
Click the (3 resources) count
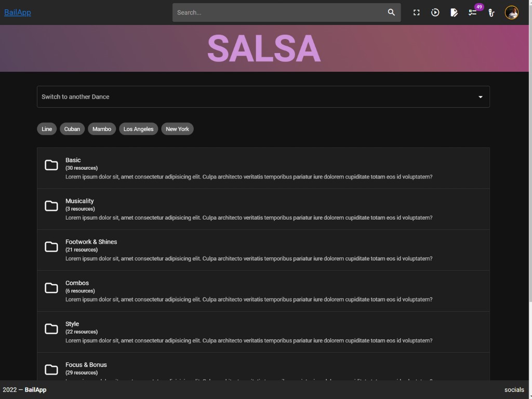tap(80, 209)
